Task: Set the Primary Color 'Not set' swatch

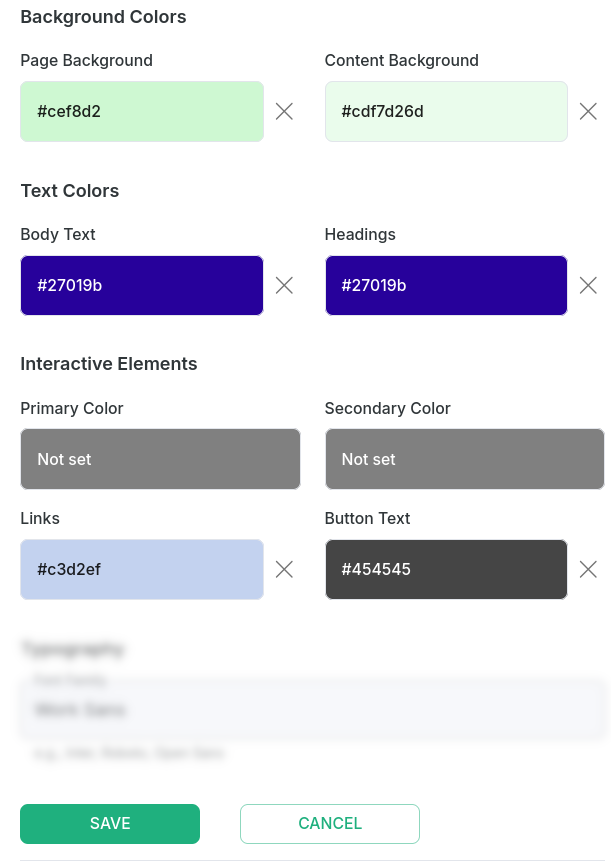Action: click(160, 459)
